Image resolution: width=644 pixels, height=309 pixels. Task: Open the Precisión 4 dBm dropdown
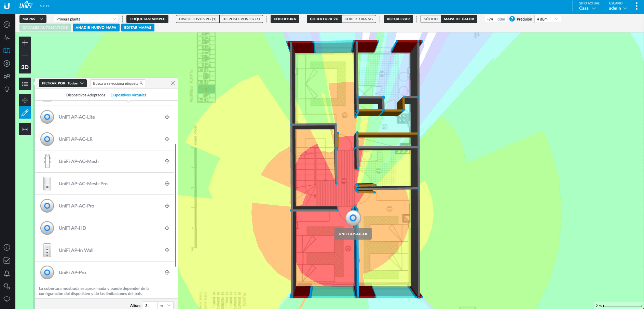[548, 19]
